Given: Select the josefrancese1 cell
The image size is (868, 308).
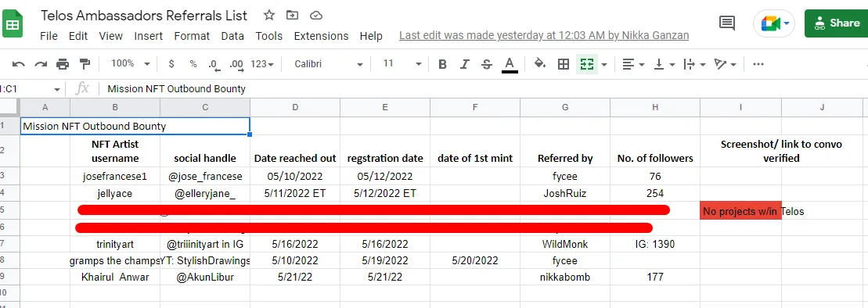Looking at the screenshot, I should click(115, 177).
